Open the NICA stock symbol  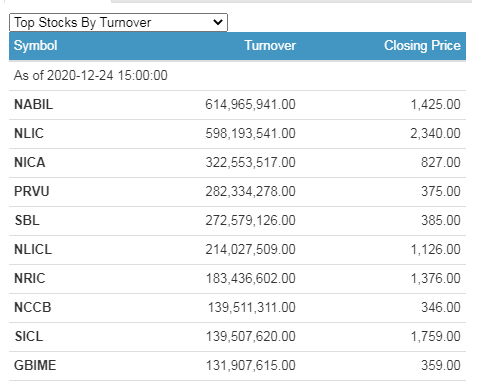[x=30, y=163]
